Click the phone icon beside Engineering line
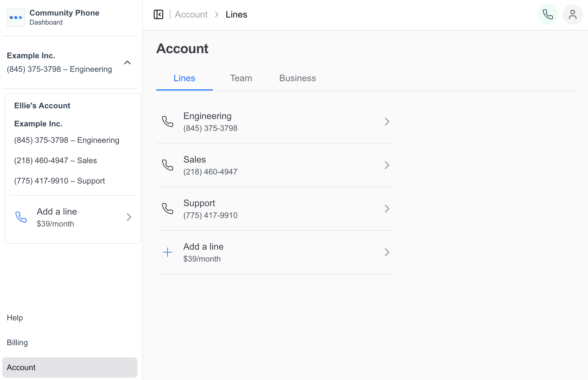Image resolution: width=588 pixels, height=380 pixels. (x=168, y=122)
